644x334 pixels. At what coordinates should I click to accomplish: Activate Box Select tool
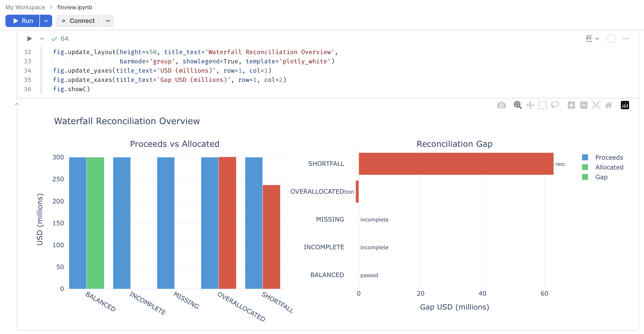coord(543,105)
